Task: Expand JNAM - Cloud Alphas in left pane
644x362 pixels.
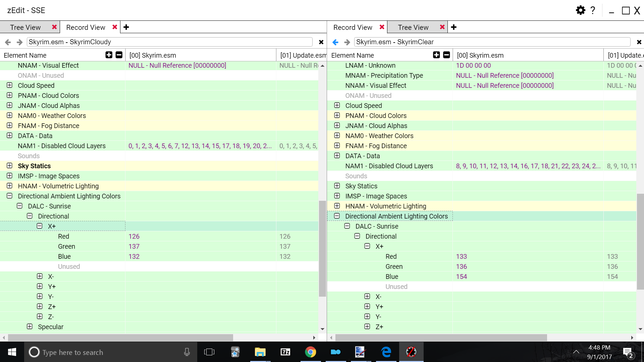Action: 9,105
